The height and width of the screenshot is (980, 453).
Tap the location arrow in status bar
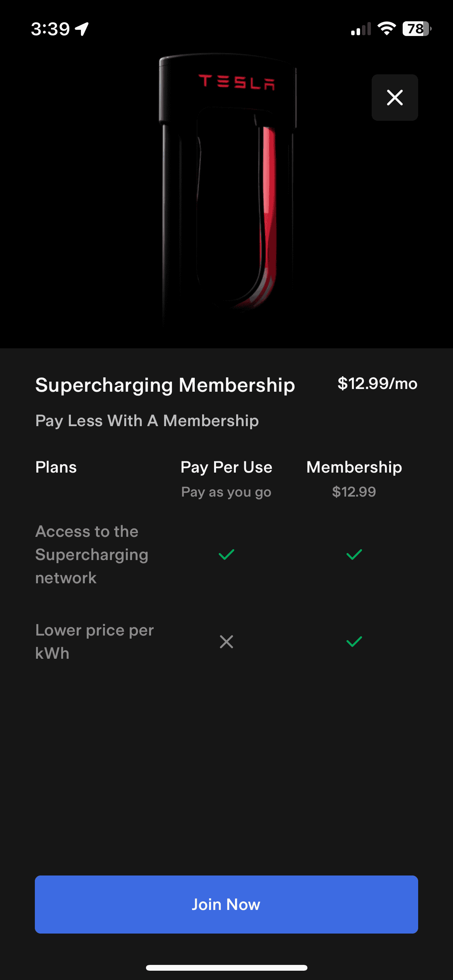82,29
